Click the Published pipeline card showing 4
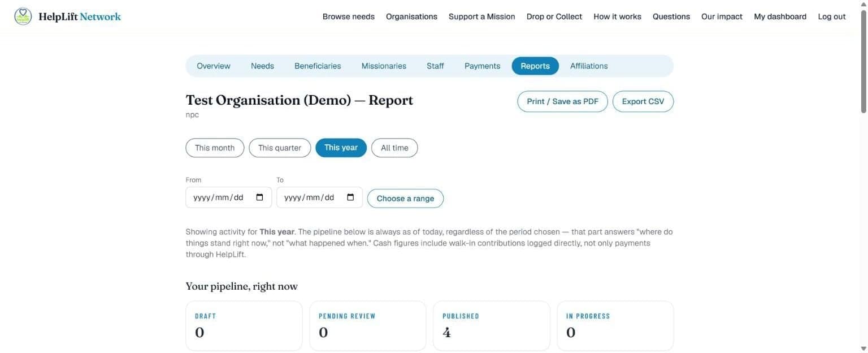Screen dimensions: 868x353 coord(492,326)
